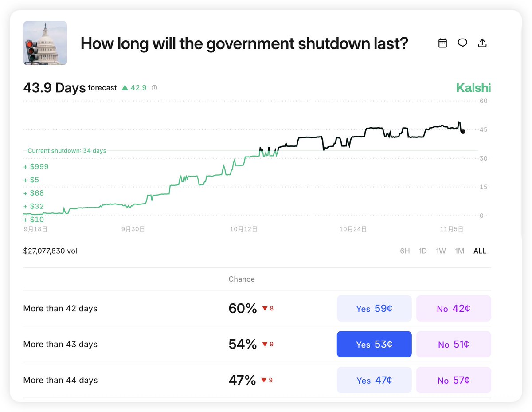Click the forecast info circle icon
This screenshot has height=412, width=532.
[154, 88]
